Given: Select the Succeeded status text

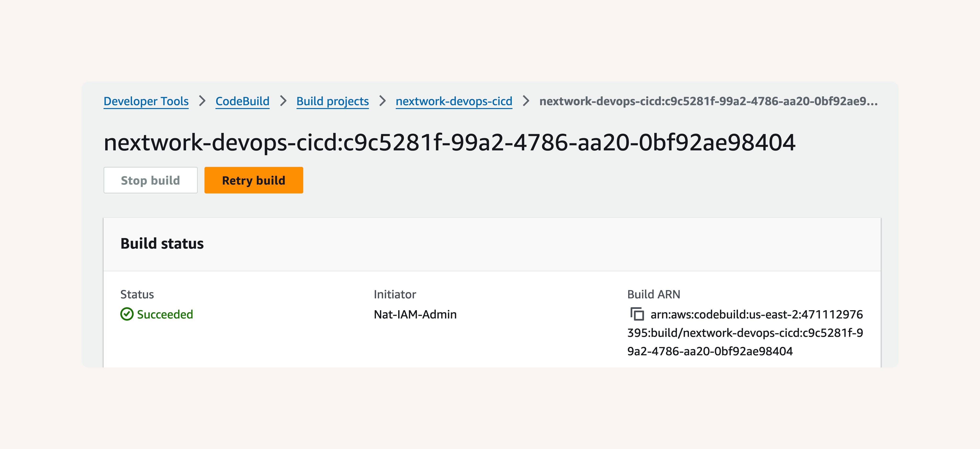Looking at the screenshot, I should [165, 314].
